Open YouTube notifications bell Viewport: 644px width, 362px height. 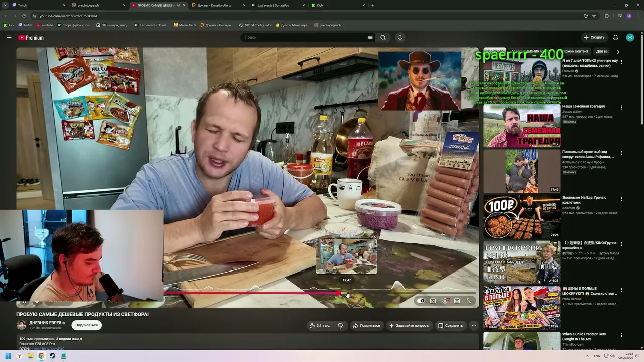click(x=615, y=38)
